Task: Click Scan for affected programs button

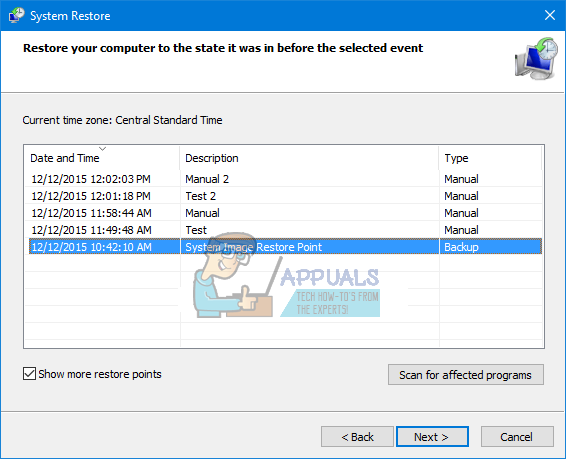Action: click(x=466, y=375)
